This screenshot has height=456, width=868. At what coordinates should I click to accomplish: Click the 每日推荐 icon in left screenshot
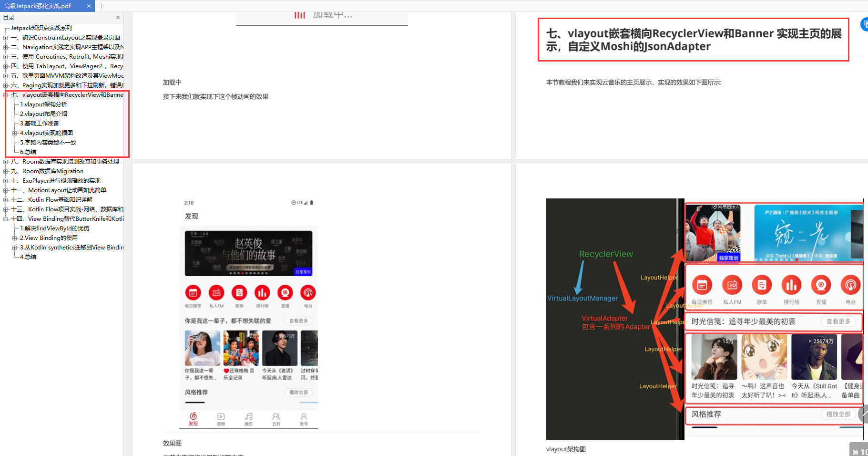193,292
